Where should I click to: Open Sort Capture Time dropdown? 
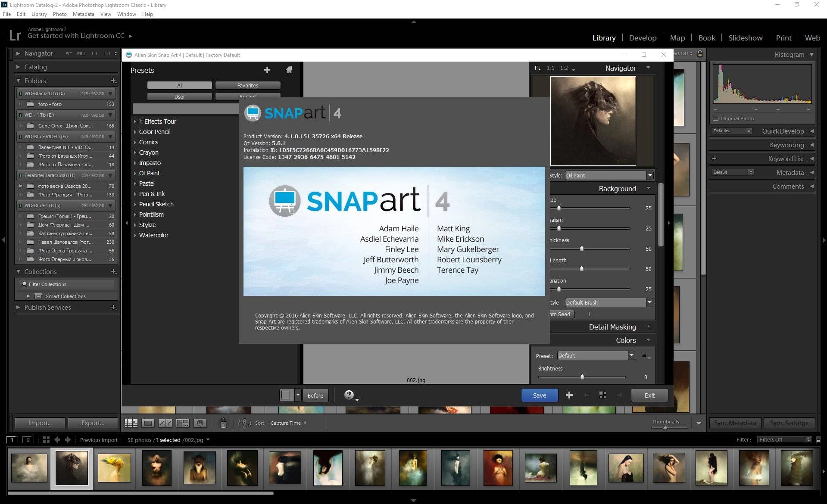(288, 423)
